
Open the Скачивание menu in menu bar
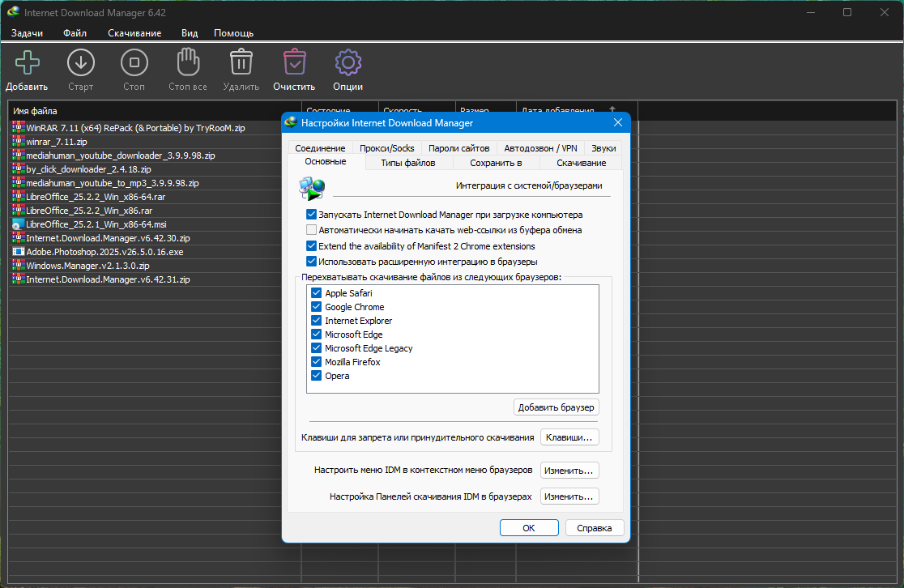tap(134, 33)
